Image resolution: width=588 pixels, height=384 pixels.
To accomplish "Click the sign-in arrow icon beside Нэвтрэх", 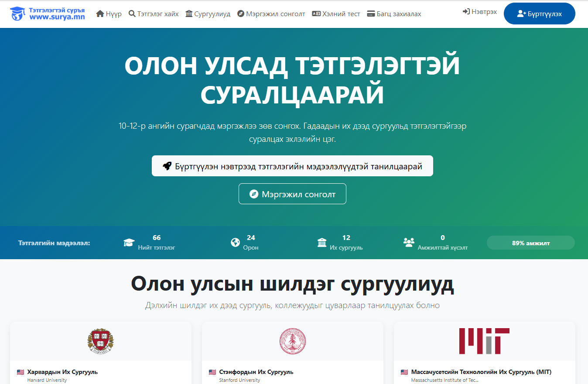I will click(466, 12).
